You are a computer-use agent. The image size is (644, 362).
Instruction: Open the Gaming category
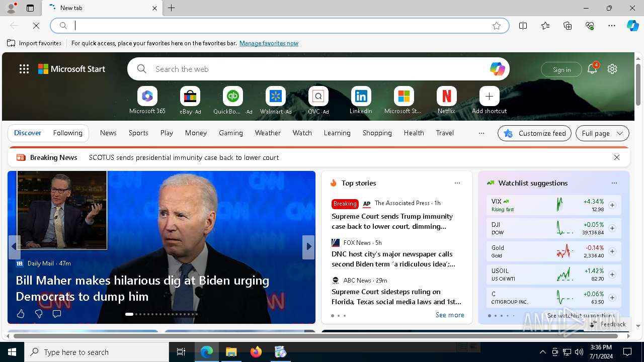[231, 133]
